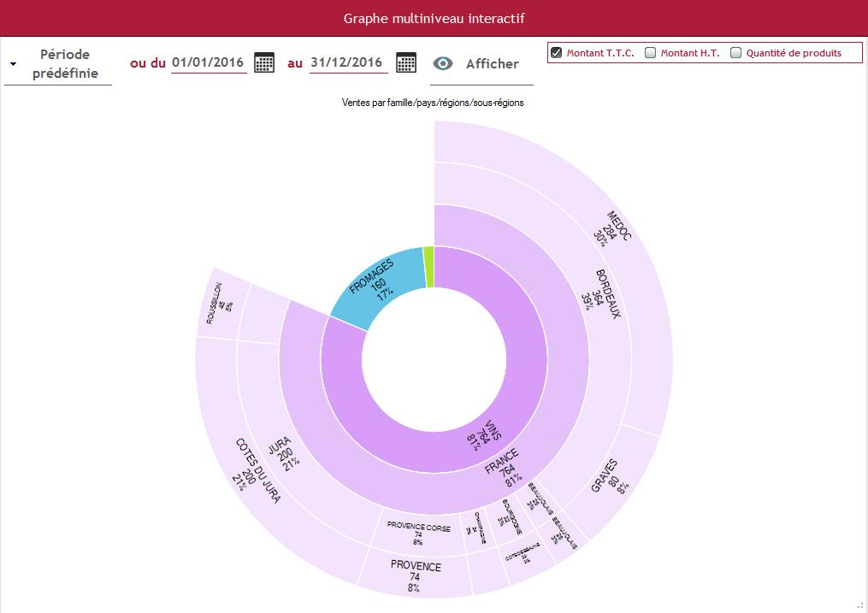Click the end date field 31/12/2016
The height and width of the screenshot is (613, 868).
pyautogui.click(x=348, y=62)
